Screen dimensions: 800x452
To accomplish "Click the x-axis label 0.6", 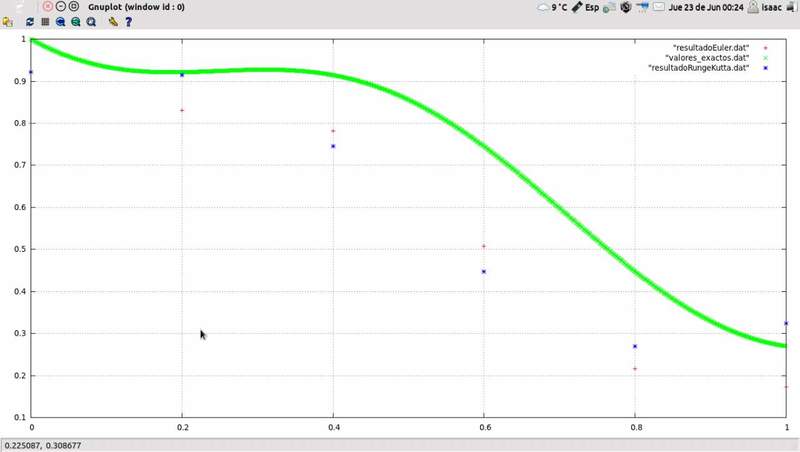I will coord(485,428).
